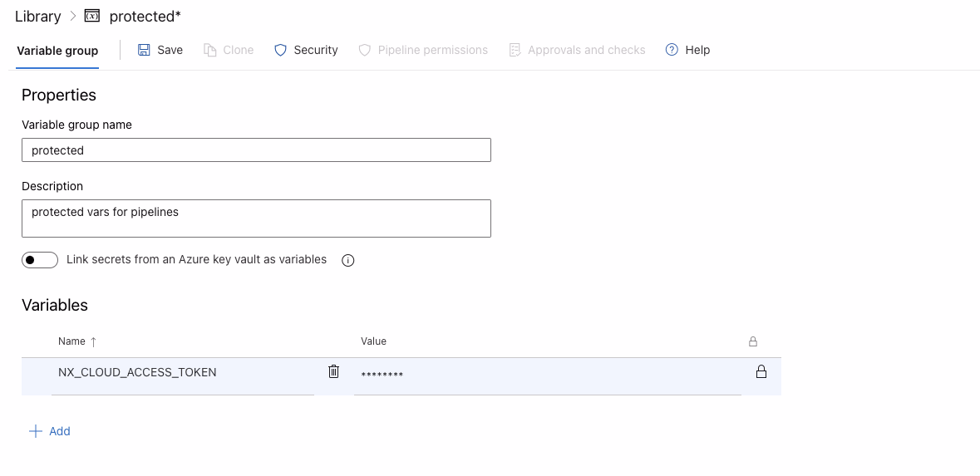Open Pipeline permissions

(423, 50)
